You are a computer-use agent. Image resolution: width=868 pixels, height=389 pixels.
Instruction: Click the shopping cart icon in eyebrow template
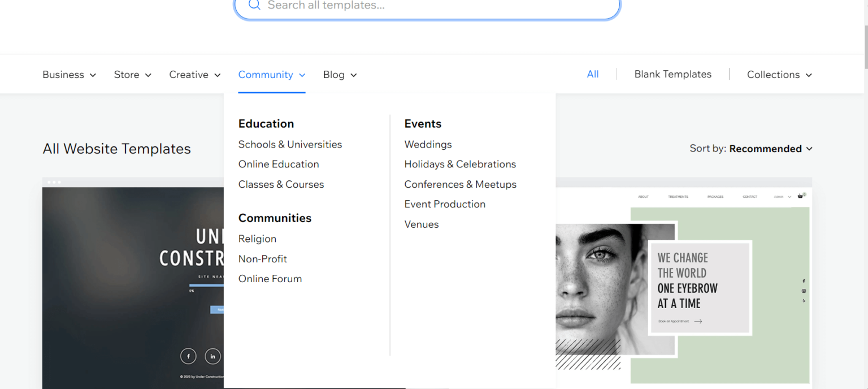(801, 196)
